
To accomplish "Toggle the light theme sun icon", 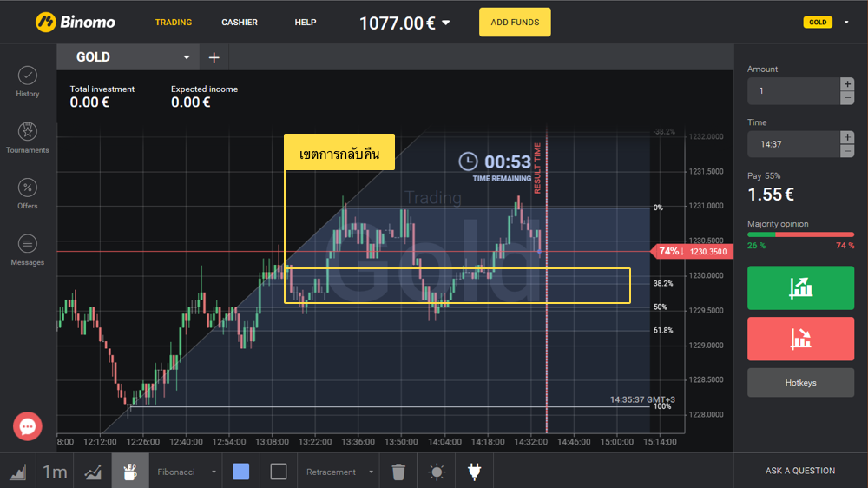I will click(436, 472).
